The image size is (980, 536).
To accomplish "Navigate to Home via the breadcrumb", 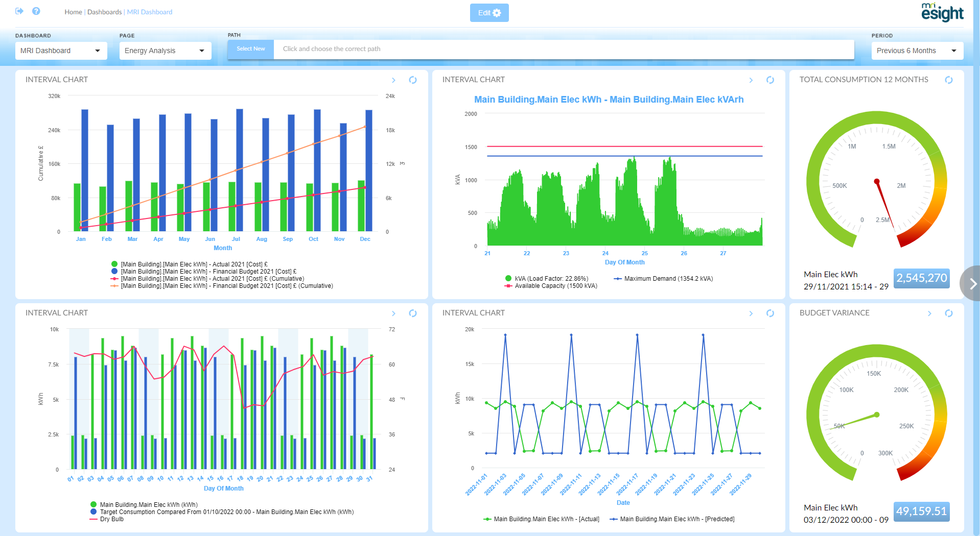I will tap(73, 12).
